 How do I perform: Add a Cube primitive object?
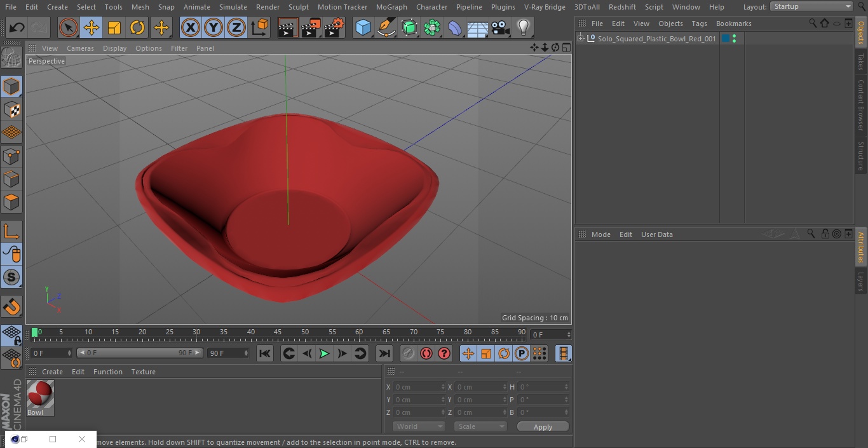[363, 28]
